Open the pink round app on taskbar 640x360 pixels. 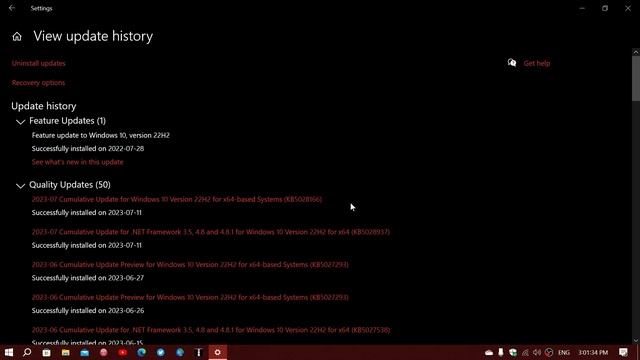point(104,352)
